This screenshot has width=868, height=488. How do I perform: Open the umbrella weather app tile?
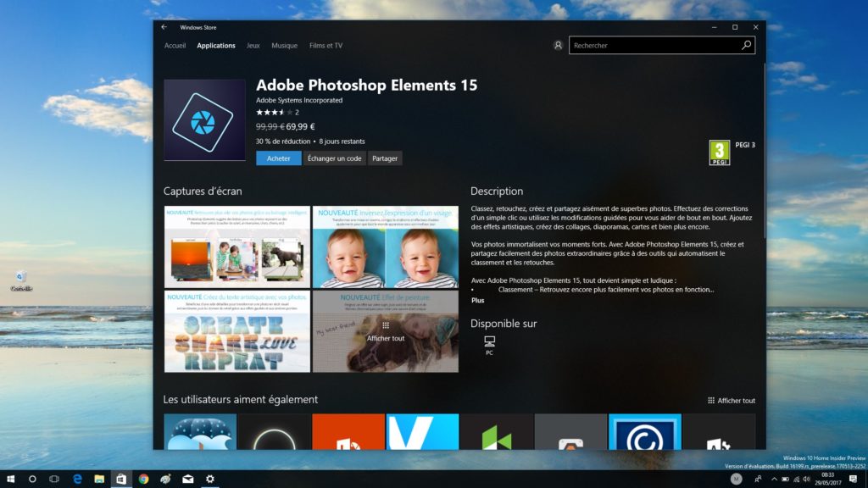(x=200, y=431)
